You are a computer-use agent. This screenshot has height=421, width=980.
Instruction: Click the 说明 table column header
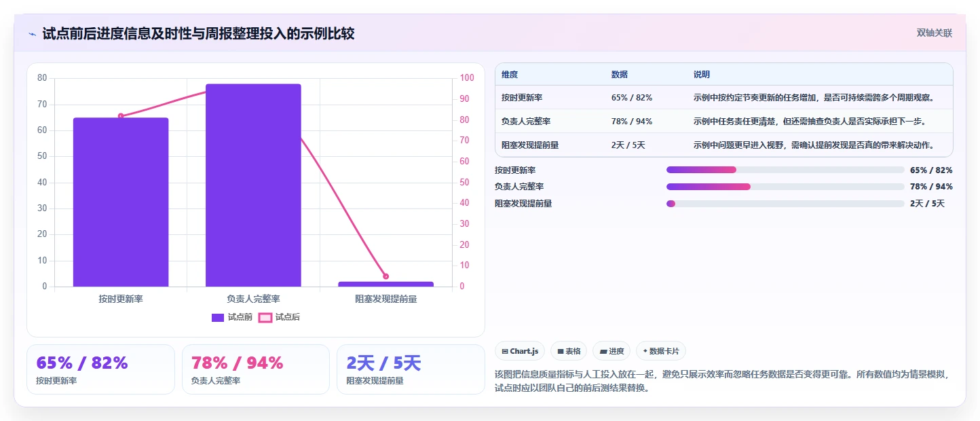(702, 75)
